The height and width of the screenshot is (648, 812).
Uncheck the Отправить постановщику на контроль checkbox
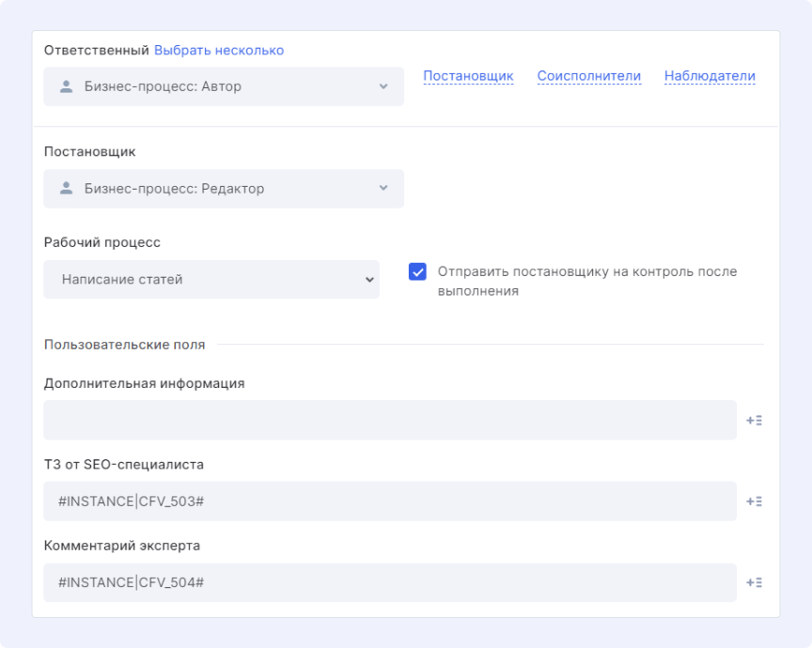coord(418,272)
